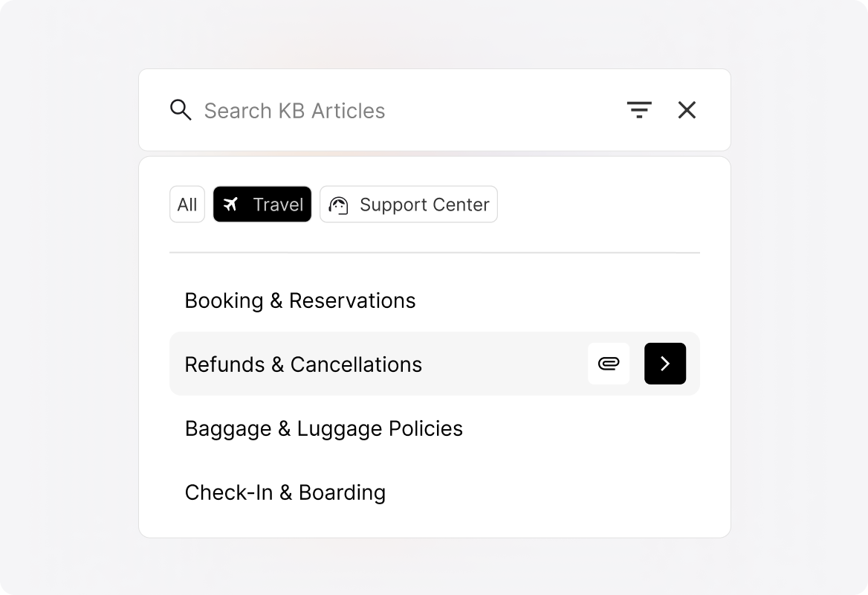Open the filter icon beside the search bar
Image resolution: width=868 pixels, height=595 pixels.
point(639,109)
